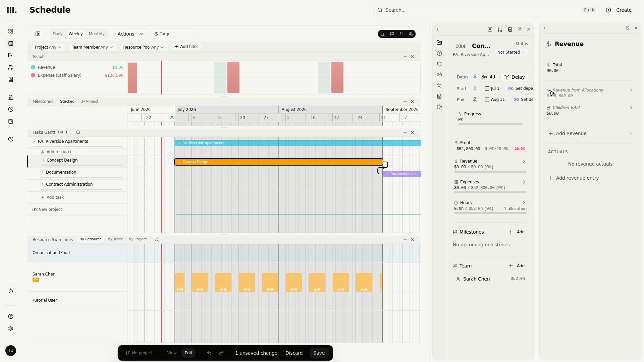Toggle the sidebar collapse panel icon
Screen dimensions: 644x362
pos(38,34)
